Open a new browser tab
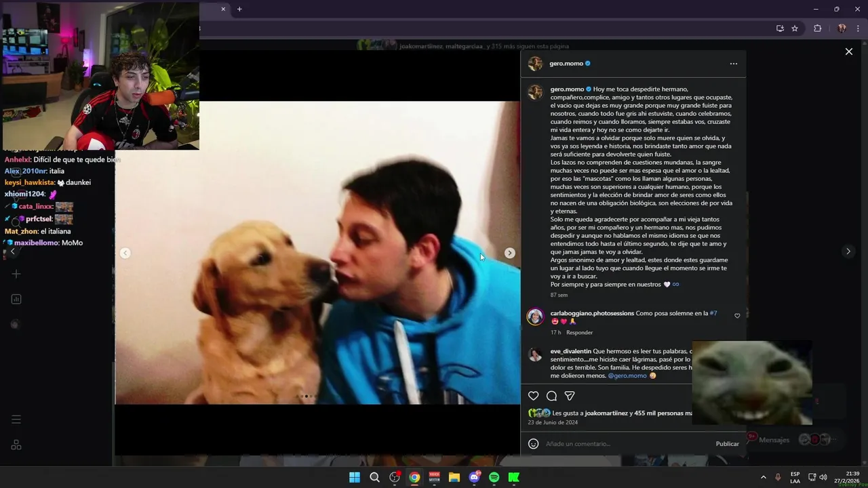The height and width of the screenshot is (488, 868). pyautogui.click(x=239, y=9)
